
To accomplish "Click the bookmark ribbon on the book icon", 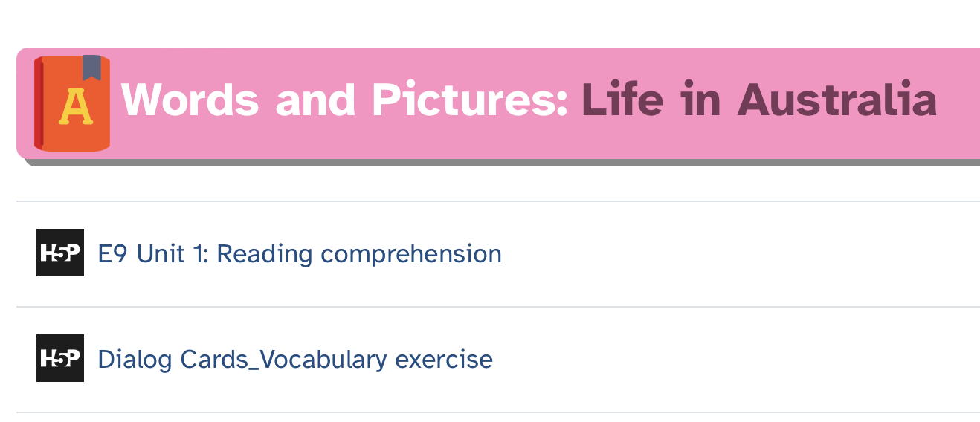I will tap(91, 67).
